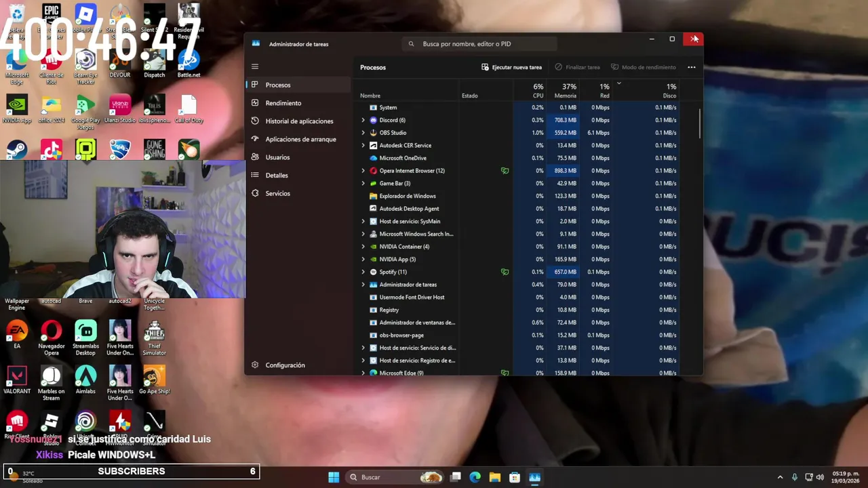The height and width of the screenshot is (488, 868).
Task: Click the taskbar Buscar search box
Action: pos(395,477)
